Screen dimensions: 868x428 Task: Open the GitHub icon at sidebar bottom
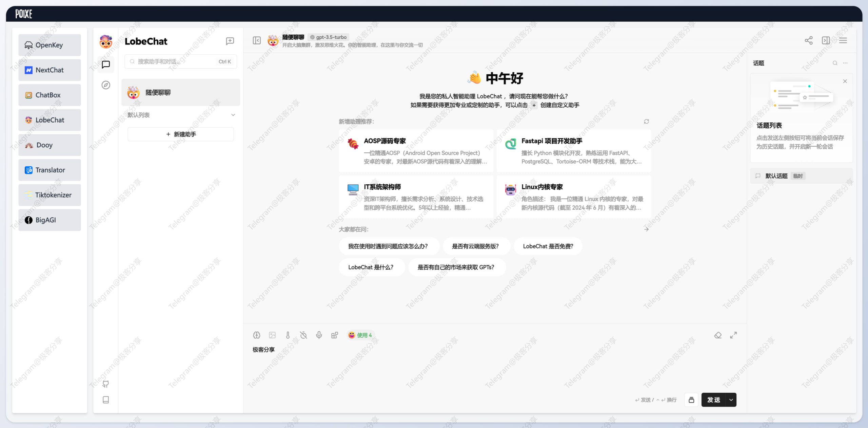point(106,384)
